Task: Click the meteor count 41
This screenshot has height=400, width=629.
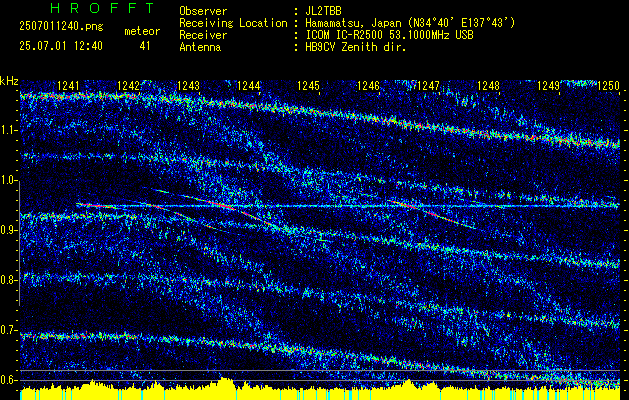Action: [145, 46]
